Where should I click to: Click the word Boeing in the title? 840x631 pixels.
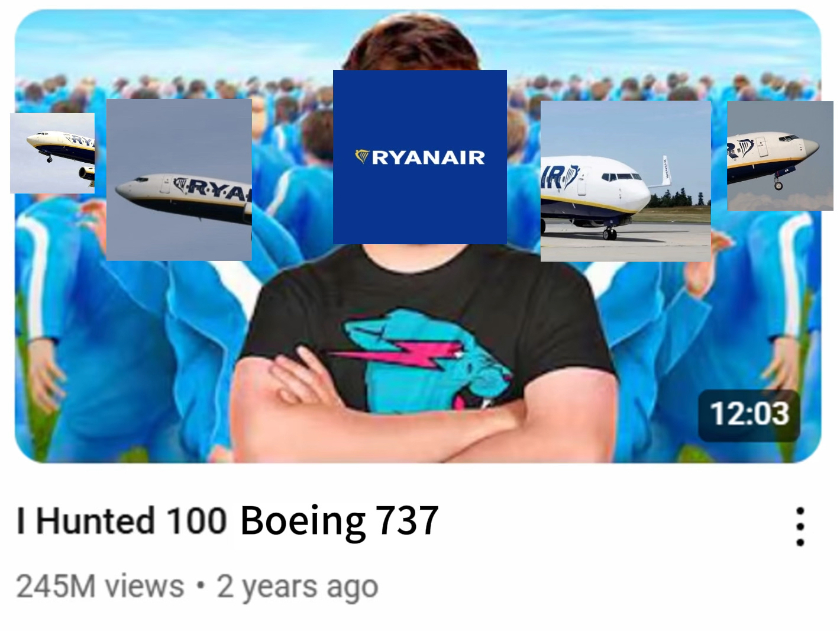(x=303, y=521)
